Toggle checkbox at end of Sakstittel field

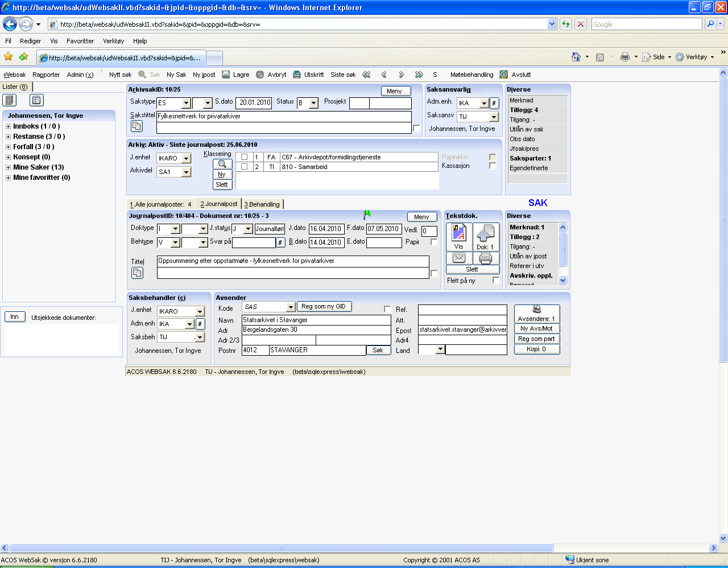(x=417, y=129)
